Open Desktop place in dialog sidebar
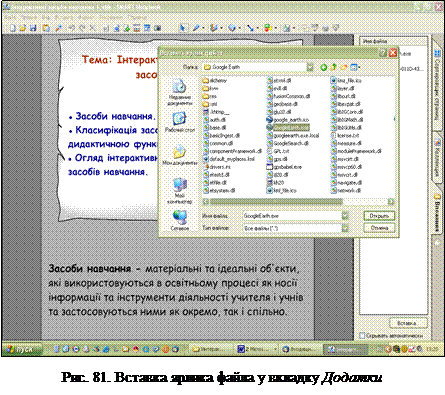445x395 pixels. point(180,122)
